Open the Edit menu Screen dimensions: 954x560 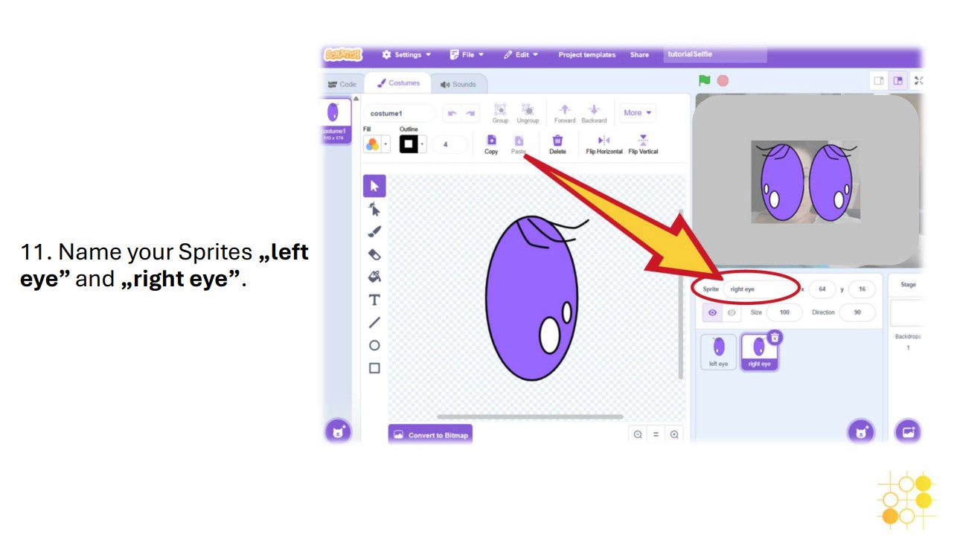click(522, 54)
